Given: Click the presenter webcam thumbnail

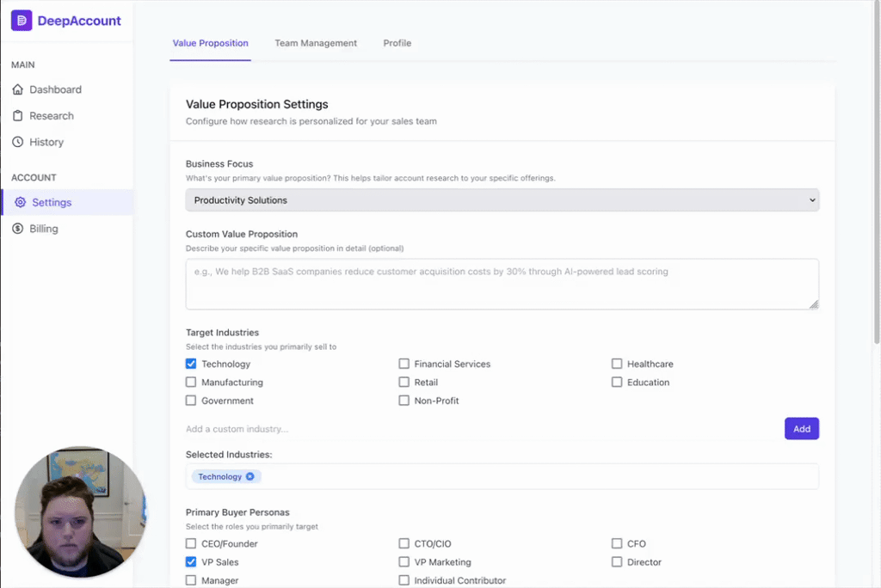Looking at the screenshot, I should (x=81, y=511).
